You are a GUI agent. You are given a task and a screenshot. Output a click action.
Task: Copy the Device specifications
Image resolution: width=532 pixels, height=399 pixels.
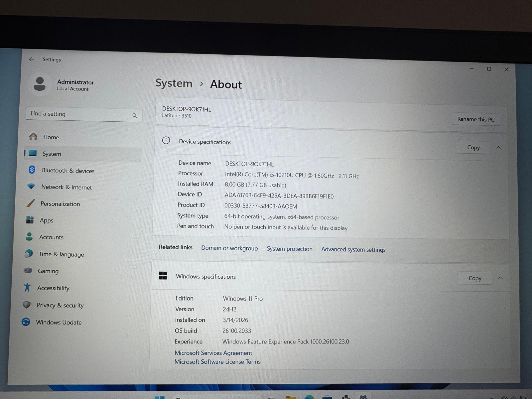(473, 148)
